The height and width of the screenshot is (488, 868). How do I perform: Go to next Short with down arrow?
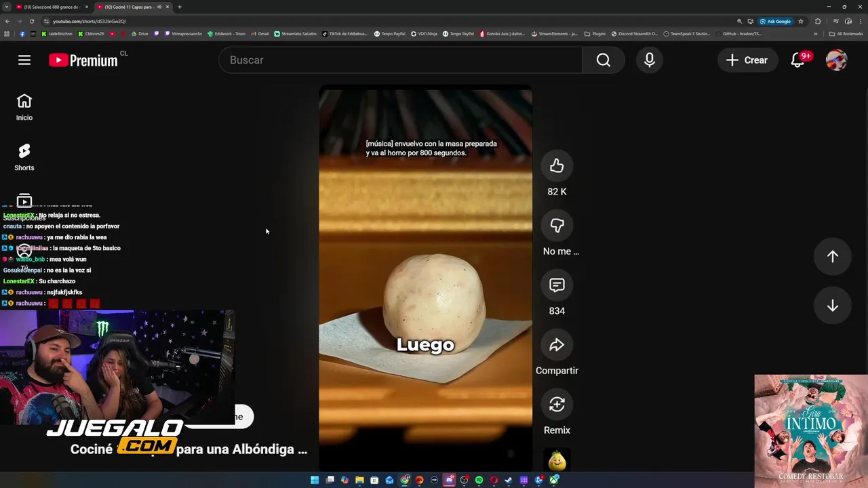click(833, 306)
